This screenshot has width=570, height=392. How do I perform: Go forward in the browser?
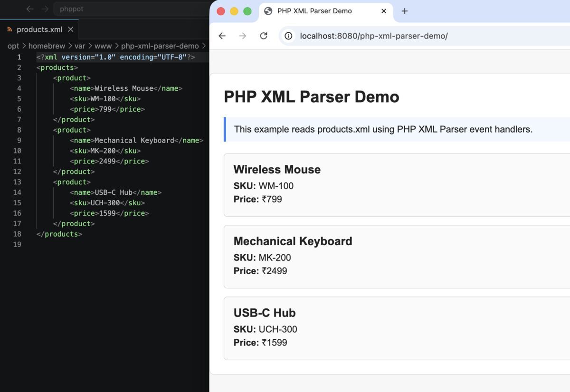(x=243, y=36)
